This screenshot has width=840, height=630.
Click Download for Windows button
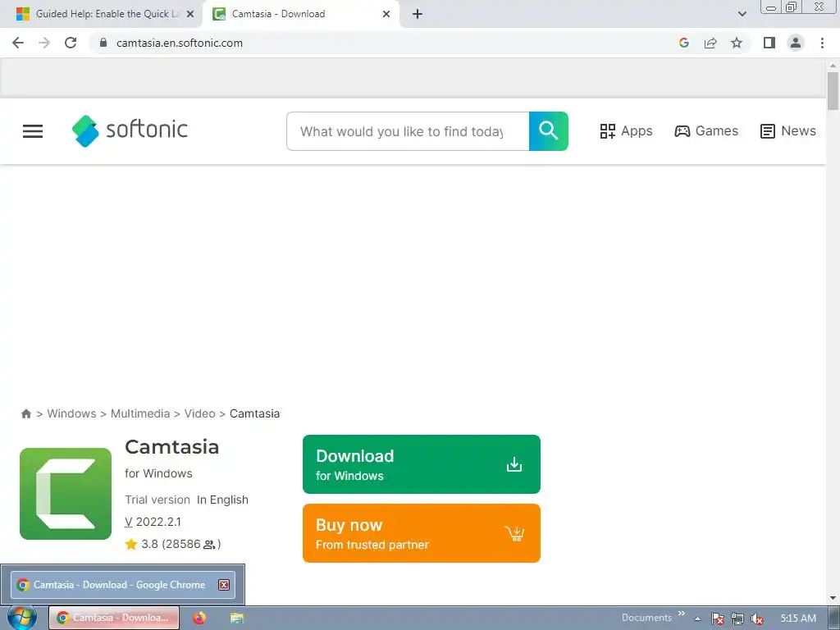422,464
